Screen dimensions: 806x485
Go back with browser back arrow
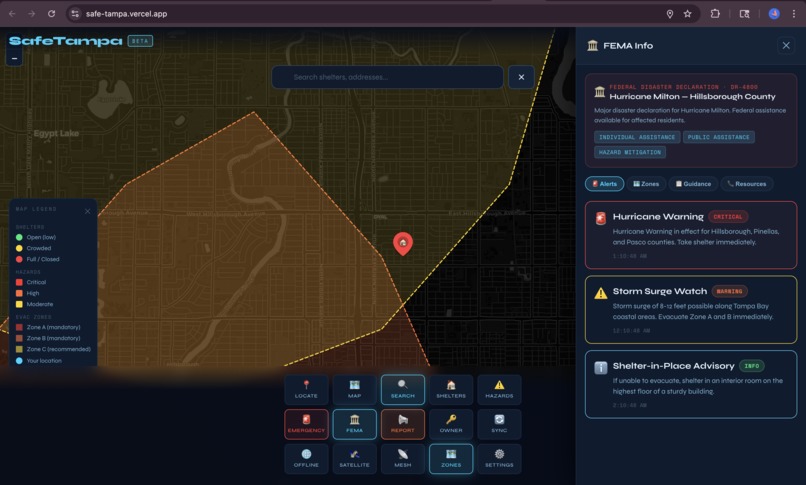(x=12, y=14)
